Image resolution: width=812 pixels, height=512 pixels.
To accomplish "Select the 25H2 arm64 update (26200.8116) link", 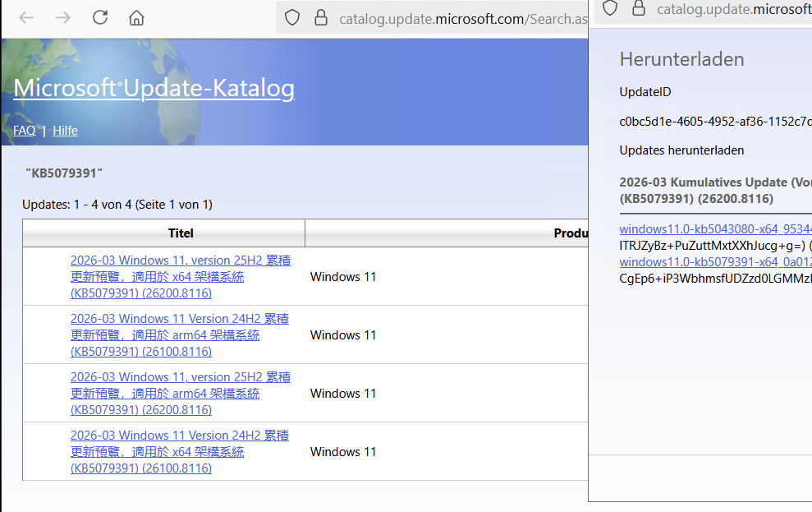I will click(x=179, y=394).
